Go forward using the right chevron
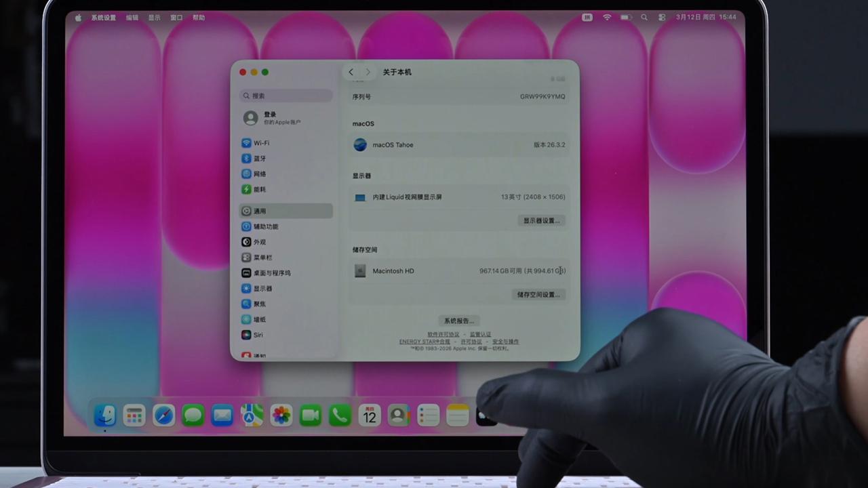 [368, 72]
